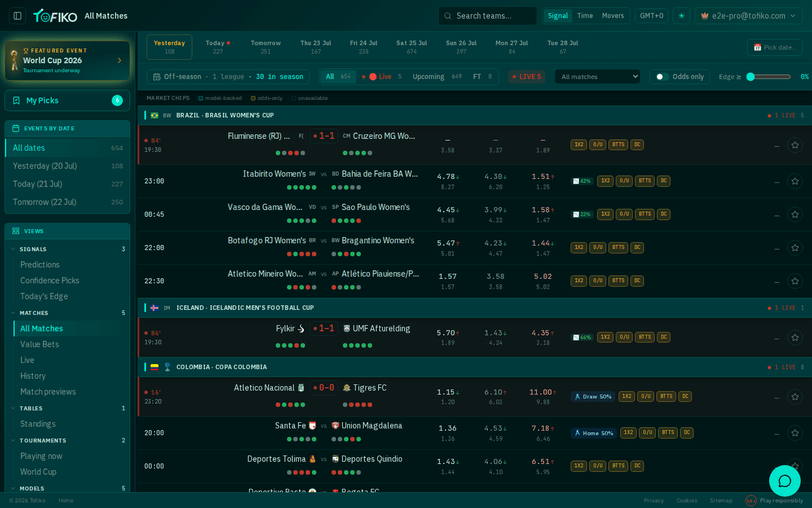Star the Santa Fe match
Viewport: 812px width, 508px height.
(x=795, y=433)
